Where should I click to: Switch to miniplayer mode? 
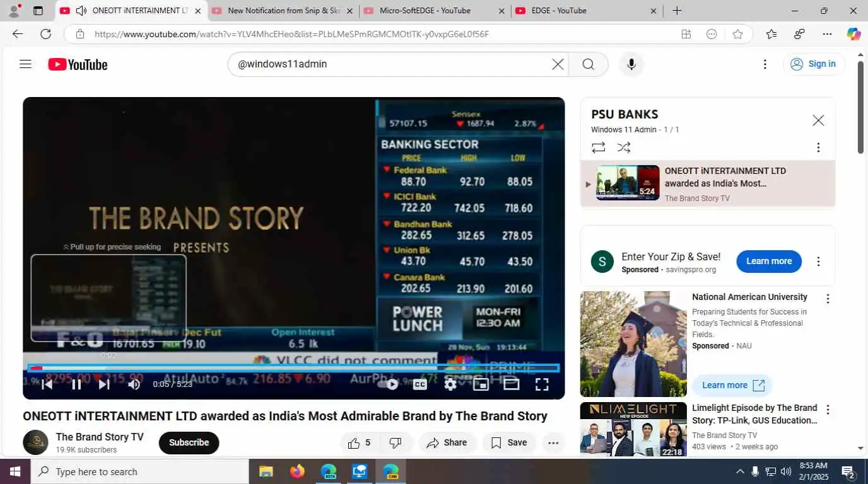click(x=481, y=384)
